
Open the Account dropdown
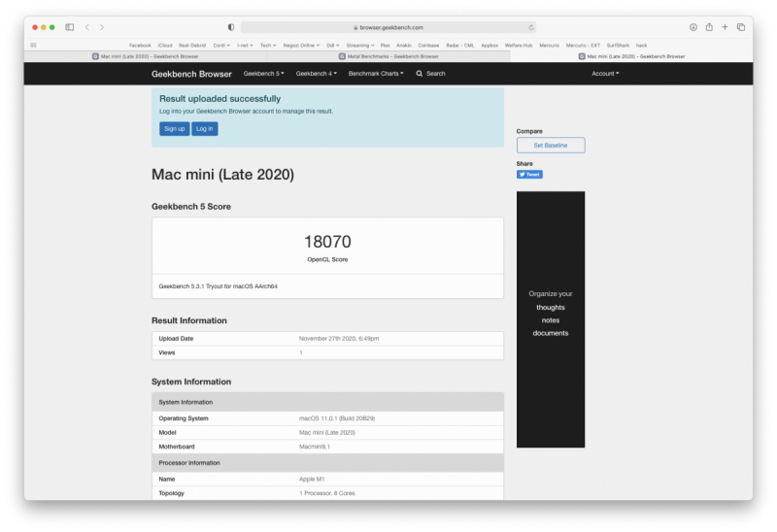(605, 74)
